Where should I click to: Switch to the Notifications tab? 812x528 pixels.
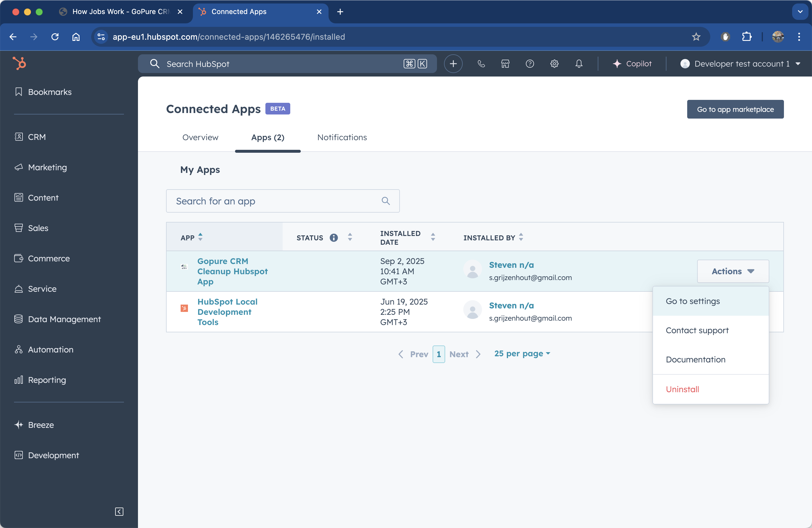[x=342, y=137]
